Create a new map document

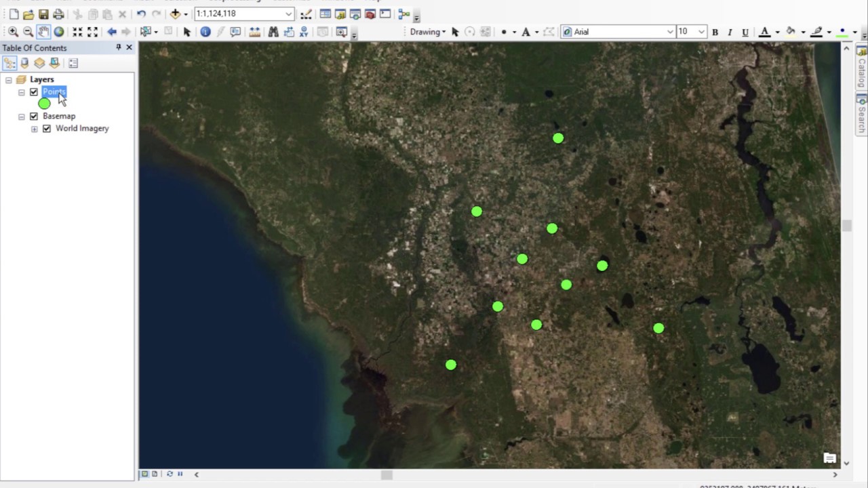14,14
